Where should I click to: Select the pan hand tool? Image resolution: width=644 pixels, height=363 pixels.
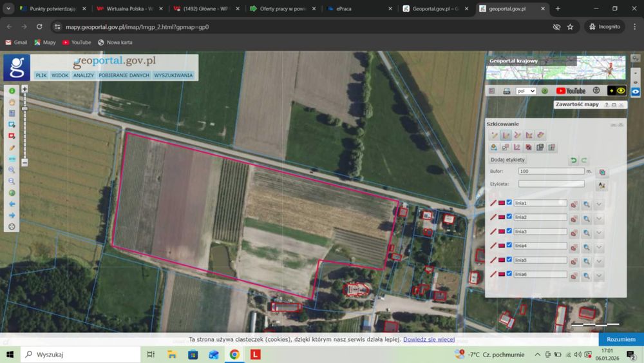coord(12,102)
